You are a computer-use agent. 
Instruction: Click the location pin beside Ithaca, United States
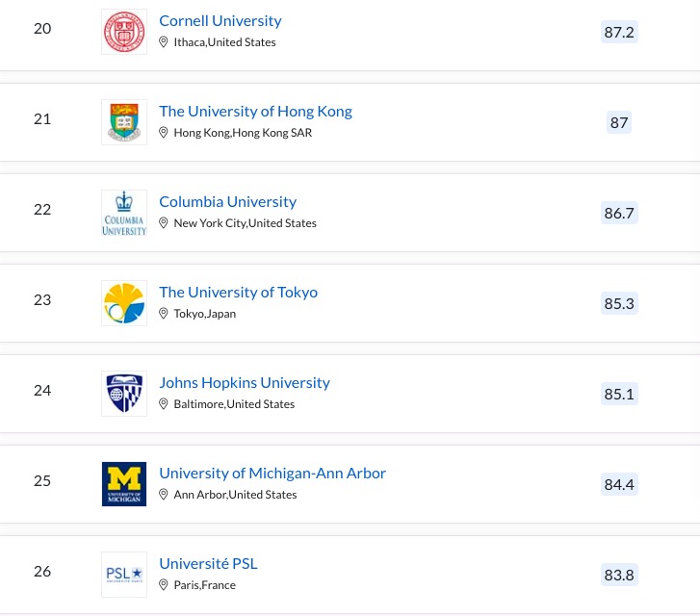(164, 42)
